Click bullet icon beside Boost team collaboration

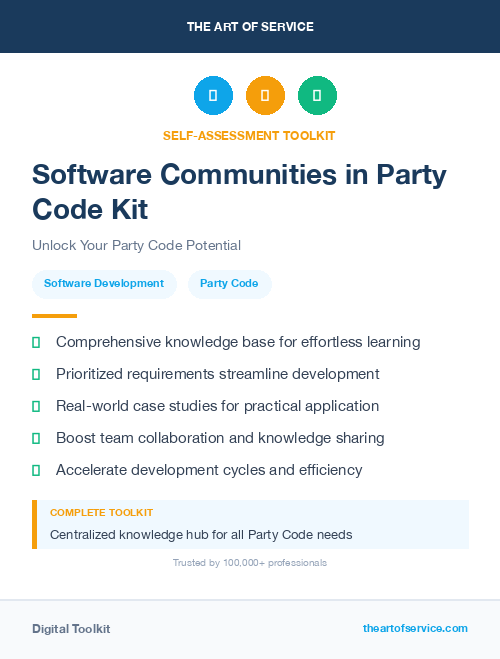coord(36,438)
